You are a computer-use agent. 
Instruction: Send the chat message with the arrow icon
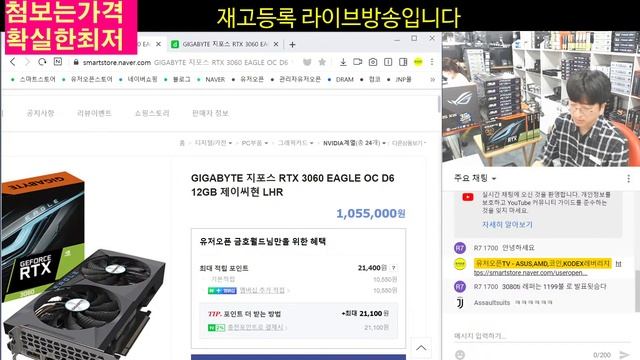point(624,355)
